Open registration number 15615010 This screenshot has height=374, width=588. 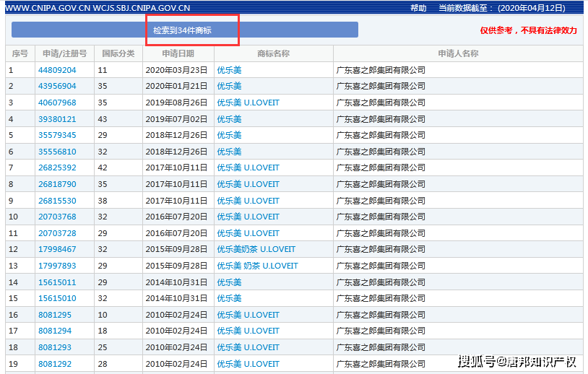57,299
